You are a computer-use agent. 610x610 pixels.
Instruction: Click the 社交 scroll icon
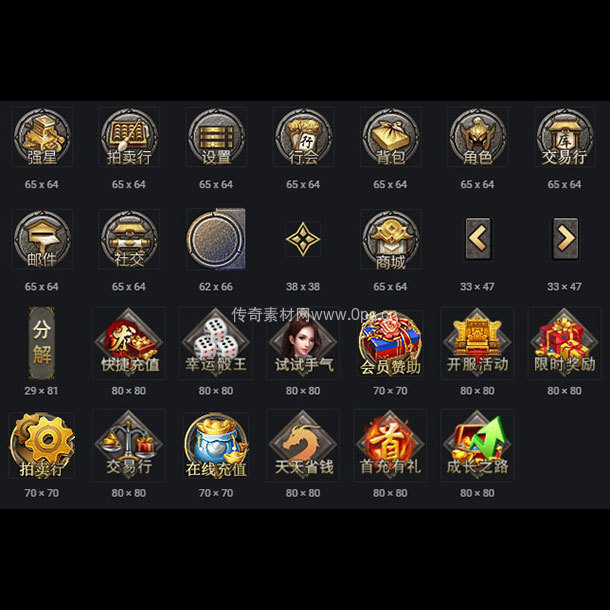[x=129, y=239]
